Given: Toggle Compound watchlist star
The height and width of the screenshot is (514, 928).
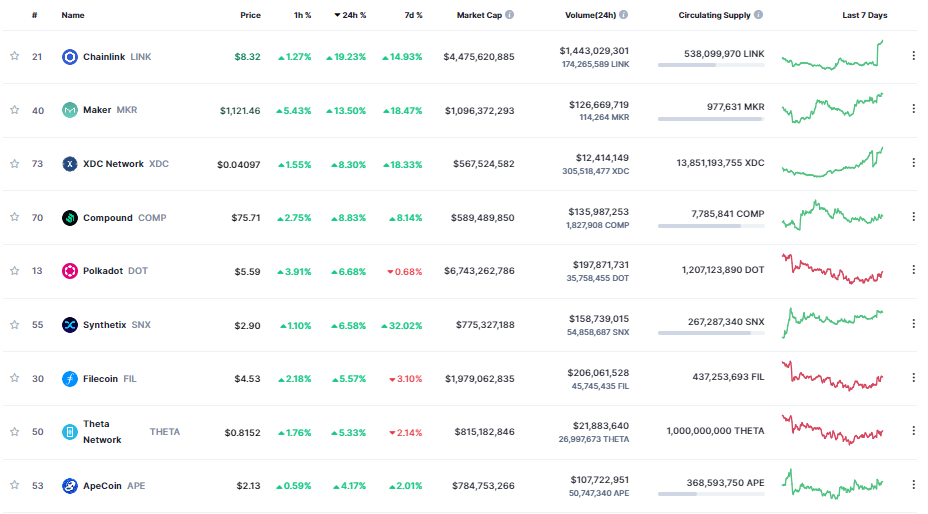Looking at the screenshot, I should pyautogui.click(x=14, y=217).
